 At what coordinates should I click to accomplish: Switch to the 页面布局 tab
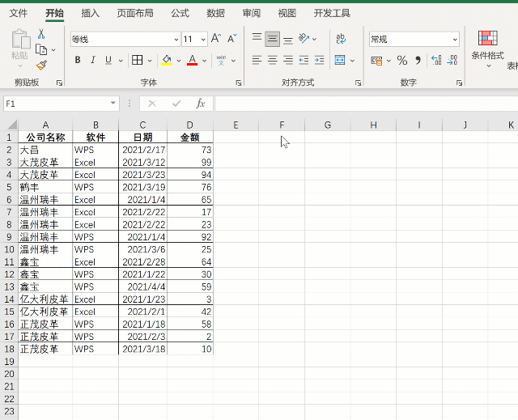point(135,13)
